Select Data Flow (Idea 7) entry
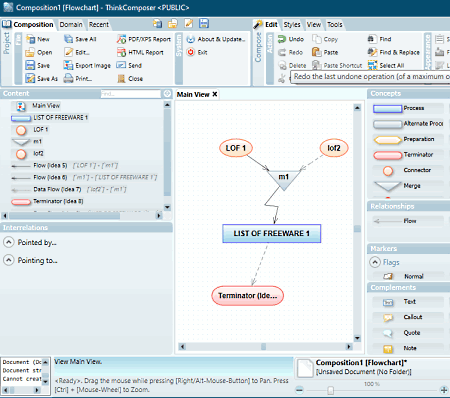 click(x=69, y=189)
